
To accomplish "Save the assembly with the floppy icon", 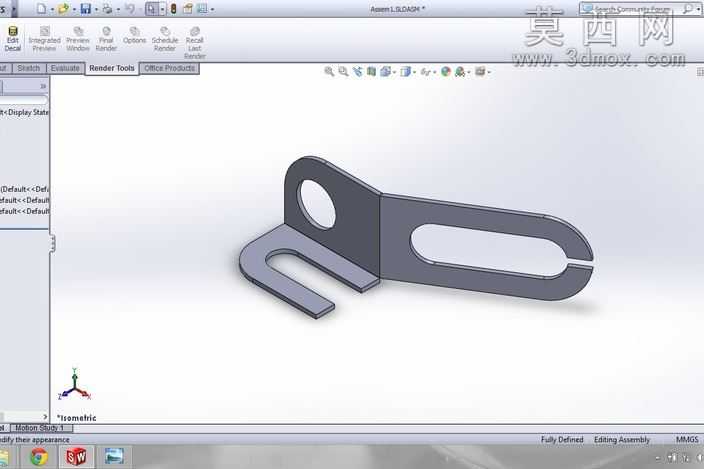I will 85,9.
